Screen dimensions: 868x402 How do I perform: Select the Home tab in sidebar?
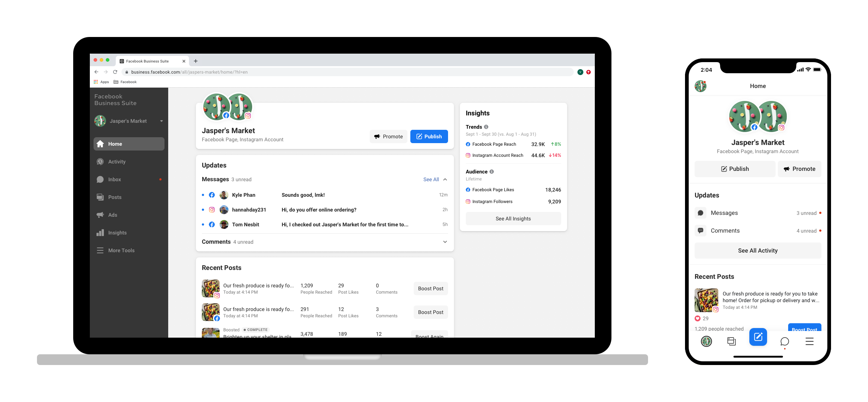(128, 143)
